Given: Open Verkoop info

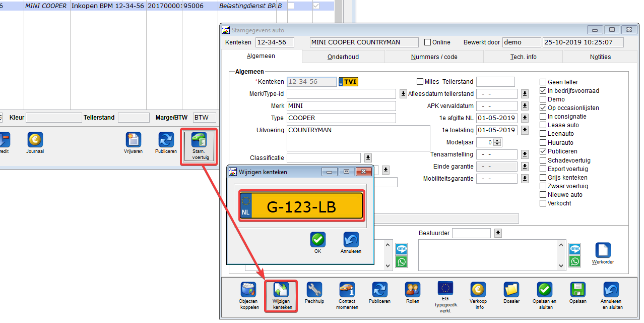Looking at the screenshot, I should point(478,296).
